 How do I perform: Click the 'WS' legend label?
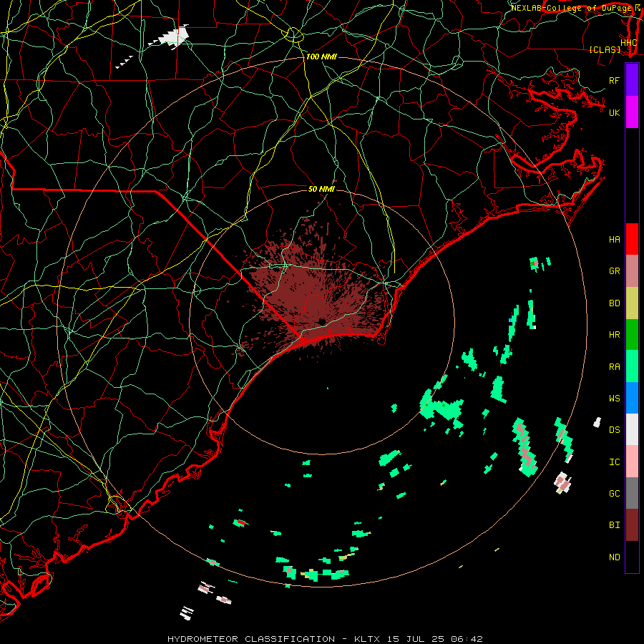tap(614, 398)
